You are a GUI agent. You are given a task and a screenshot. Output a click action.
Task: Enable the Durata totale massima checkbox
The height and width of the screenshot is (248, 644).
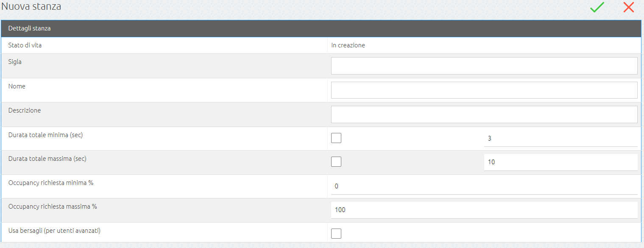pyautogui.click(x=336, y=162)
